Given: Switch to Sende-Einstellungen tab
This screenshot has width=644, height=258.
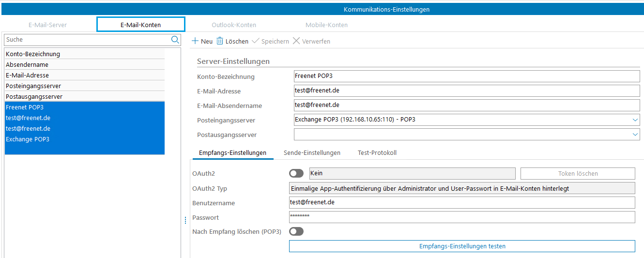Looking at the screenshot, I should pos(312,152).
